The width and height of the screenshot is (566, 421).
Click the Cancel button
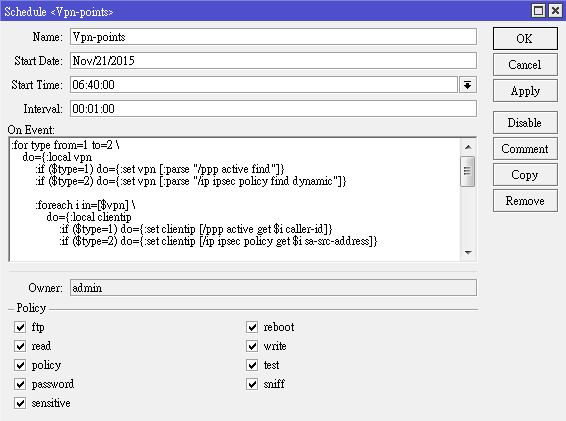[525, 65]
